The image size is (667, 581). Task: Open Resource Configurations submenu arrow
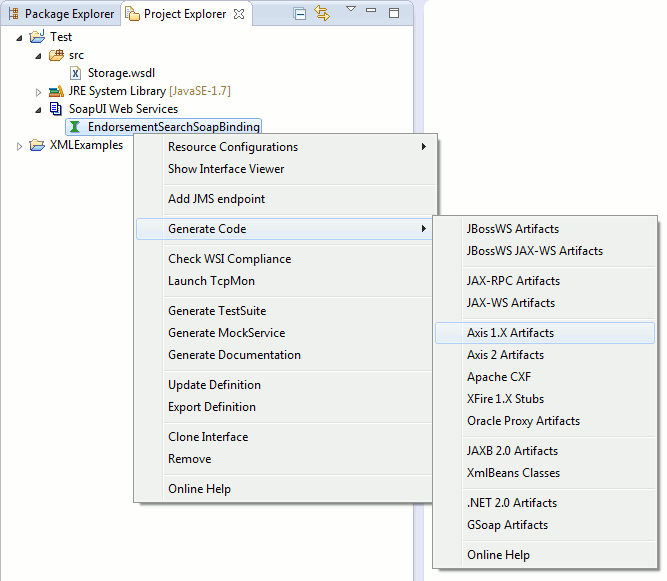(x=424, y=147)
